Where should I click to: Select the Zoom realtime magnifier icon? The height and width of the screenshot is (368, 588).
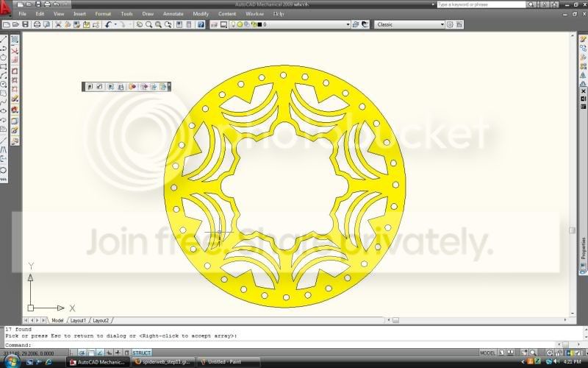149,24
